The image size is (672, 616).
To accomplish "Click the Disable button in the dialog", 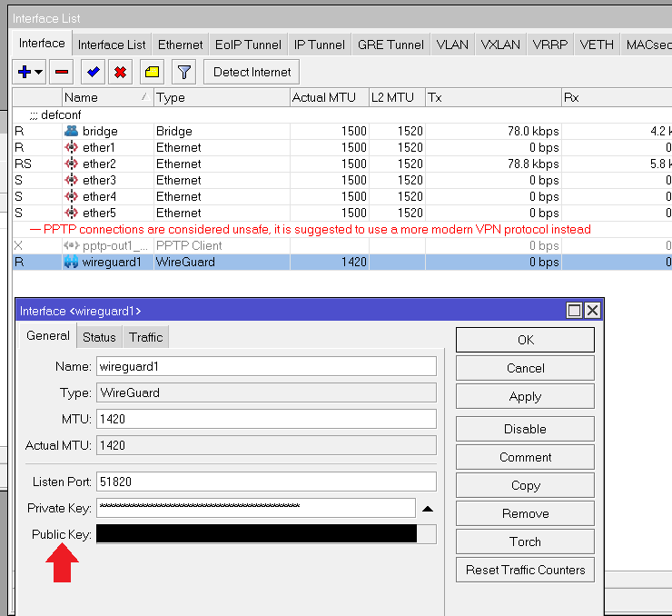I will (x=525, y=429).
